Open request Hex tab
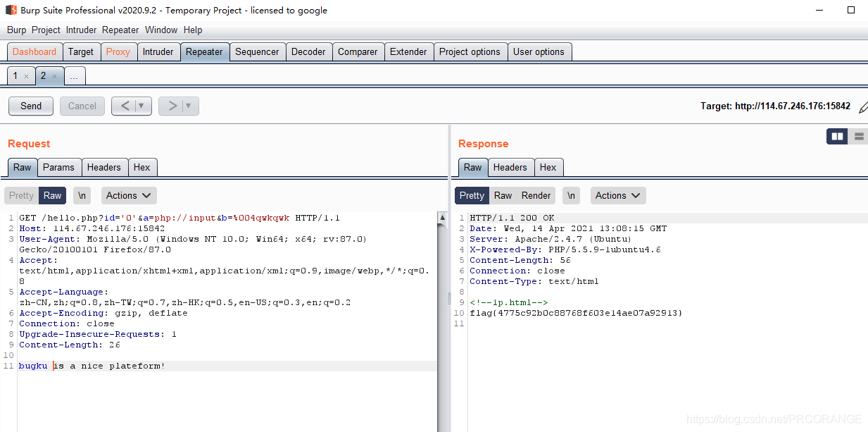 142,167
